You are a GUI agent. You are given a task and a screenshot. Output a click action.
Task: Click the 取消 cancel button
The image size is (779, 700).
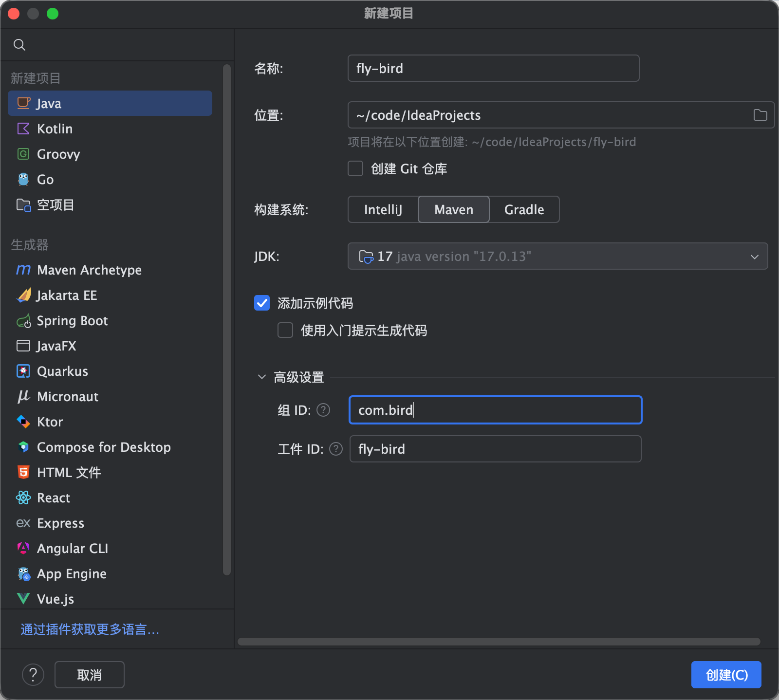90,675
